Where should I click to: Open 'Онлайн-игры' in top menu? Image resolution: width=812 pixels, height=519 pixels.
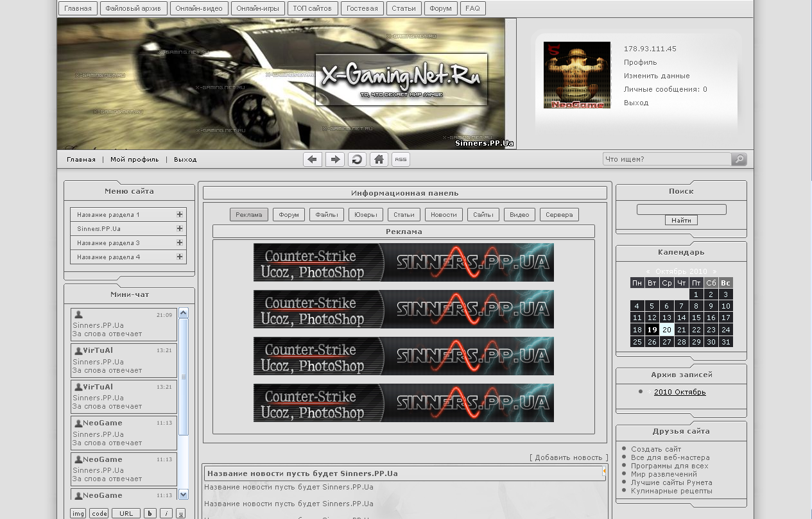(x=257, y=8)
